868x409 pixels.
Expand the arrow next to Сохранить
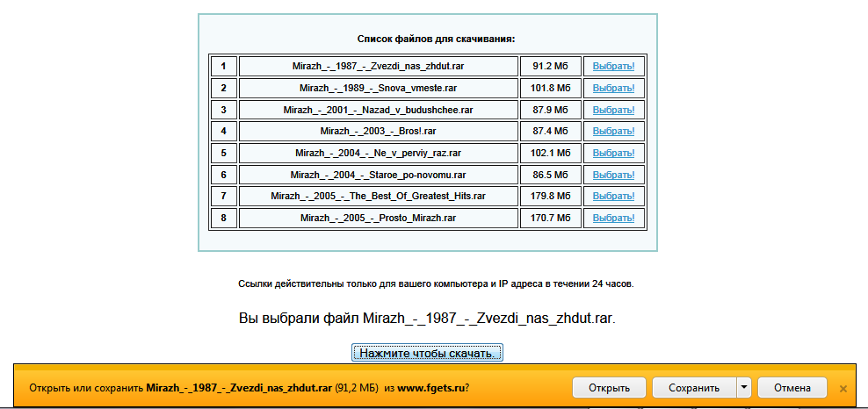pos(743,387)
